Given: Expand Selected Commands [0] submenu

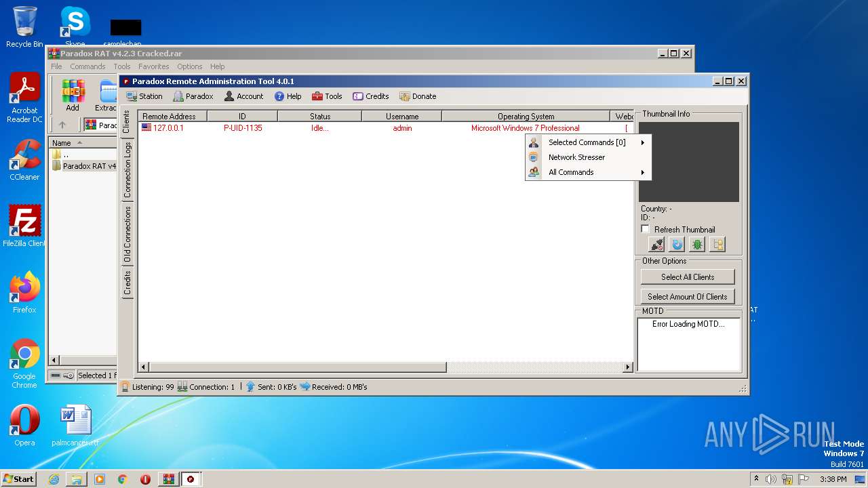Looking at the screenshot, I should click(x=588, y=142).
